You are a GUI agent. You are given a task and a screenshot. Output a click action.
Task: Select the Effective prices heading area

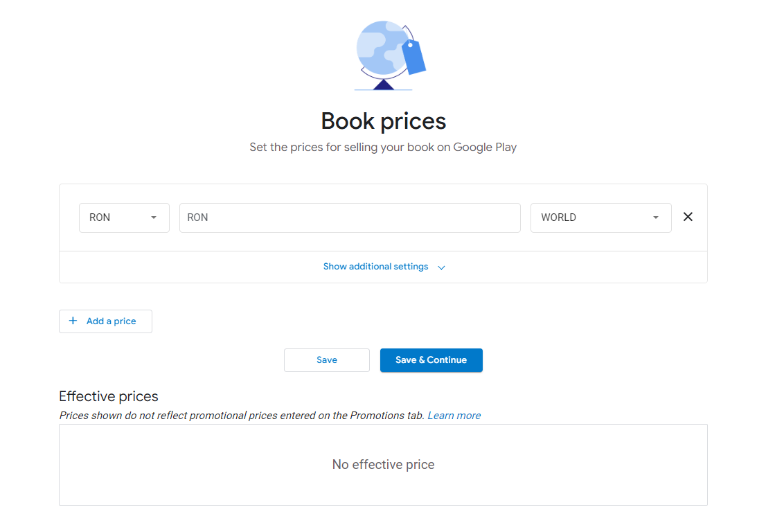point(109,396)
